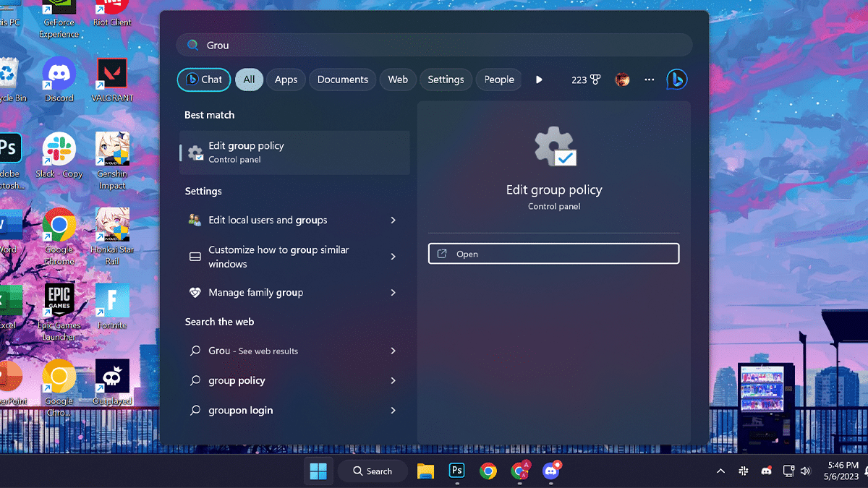The height and width of the screenshot is (488, 868).
Task: Open the Recycle Bin desktop icon
Action: click(x=9, y=80)
